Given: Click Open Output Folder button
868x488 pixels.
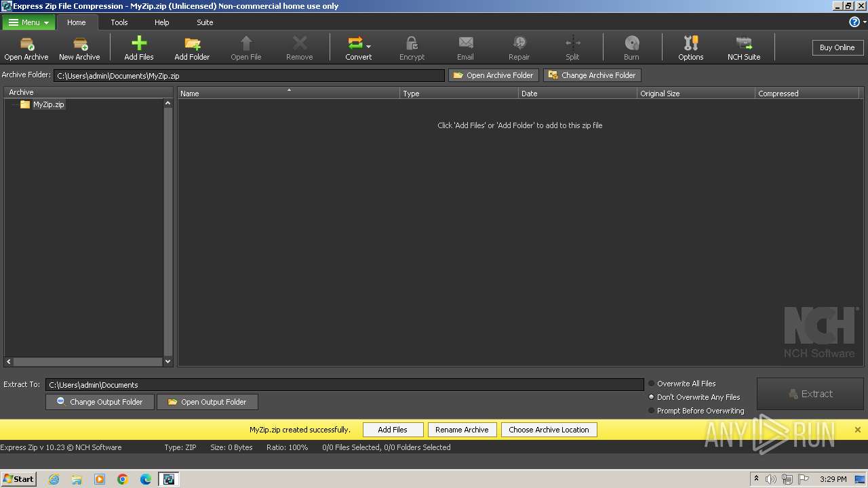Looking at the screenshot, I should (x=207, y=402).
